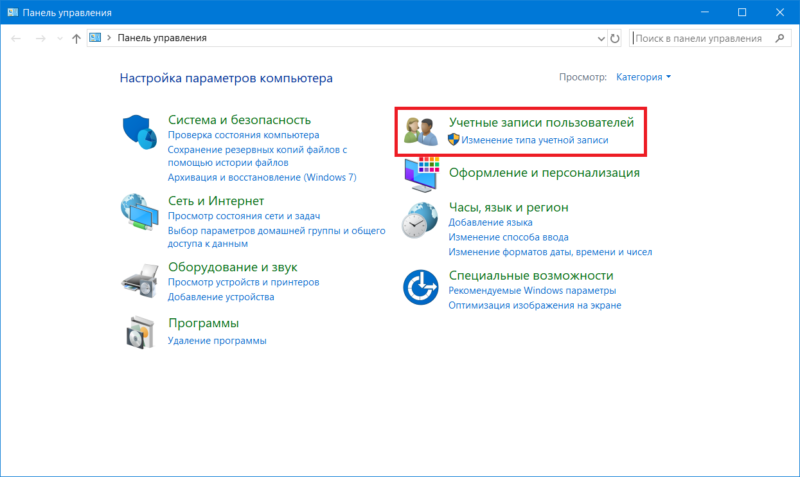
Task: Go back with the left arrow button
Action: [x=16, y=38]
